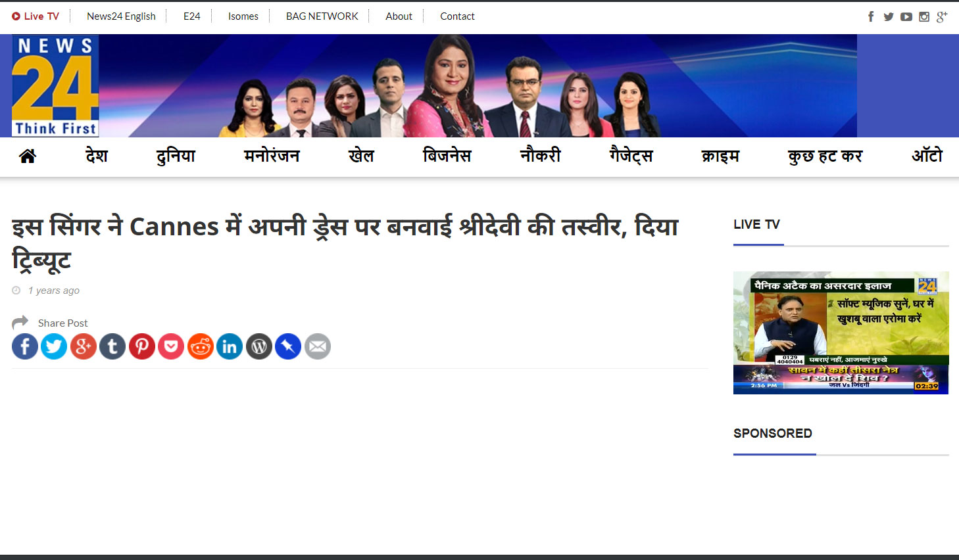Screen dimensions: 959x560
Task: Select the देश menu item
Action: [97, 156]
